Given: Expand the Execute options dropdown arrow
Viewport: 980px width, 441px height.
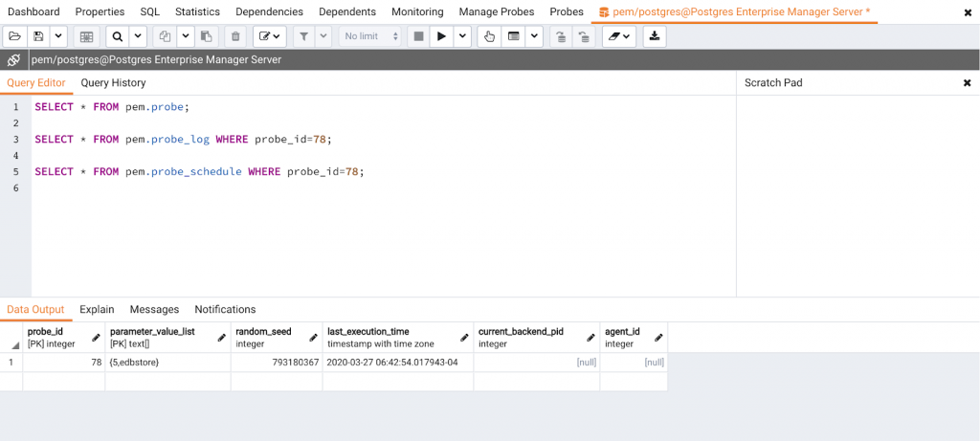Looking at the screenshot, I should coord(463,36).
